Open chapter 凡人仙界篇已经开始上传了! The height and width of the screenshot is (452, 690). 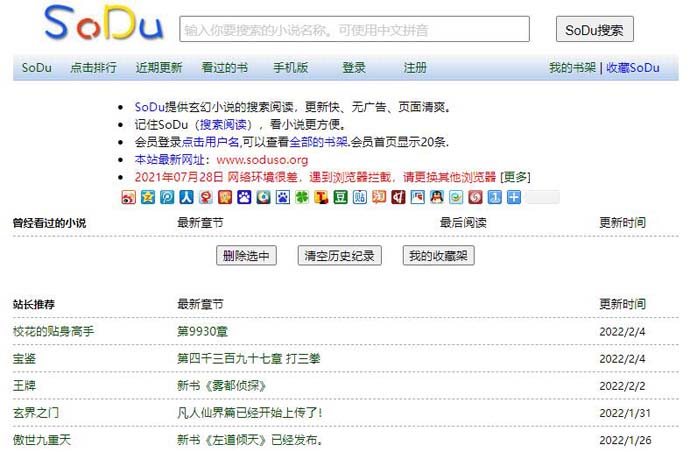[x=250, y=413]
